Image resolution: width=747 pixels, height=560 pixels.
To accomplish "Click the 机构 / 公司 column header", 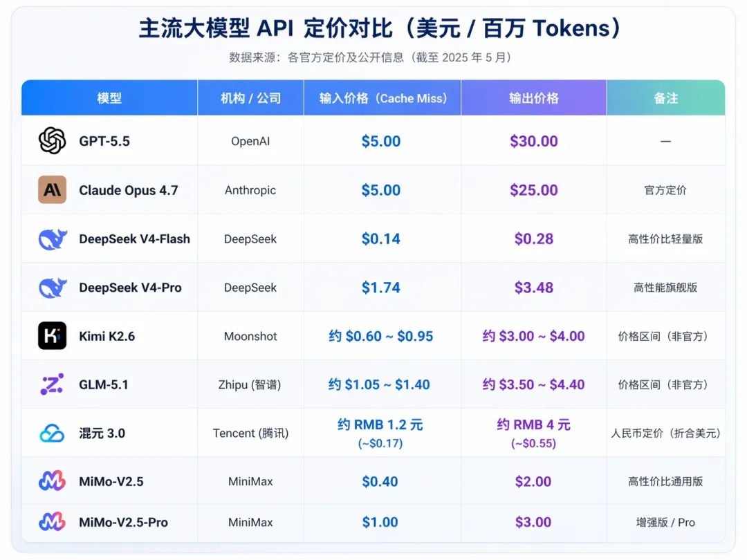I will (250, 98).
